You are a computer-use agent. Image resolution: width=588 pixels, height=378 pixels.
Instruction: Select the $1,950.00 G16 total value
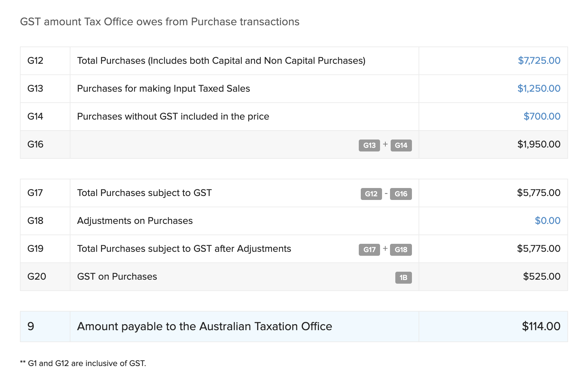[x=539, y=144]
